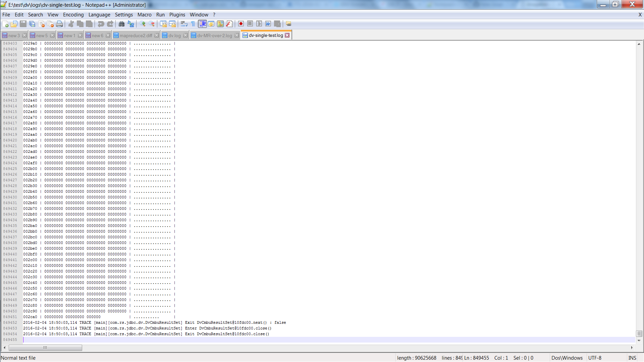
Task: Switch to the new 3 tab
Action: coord(14,36)
